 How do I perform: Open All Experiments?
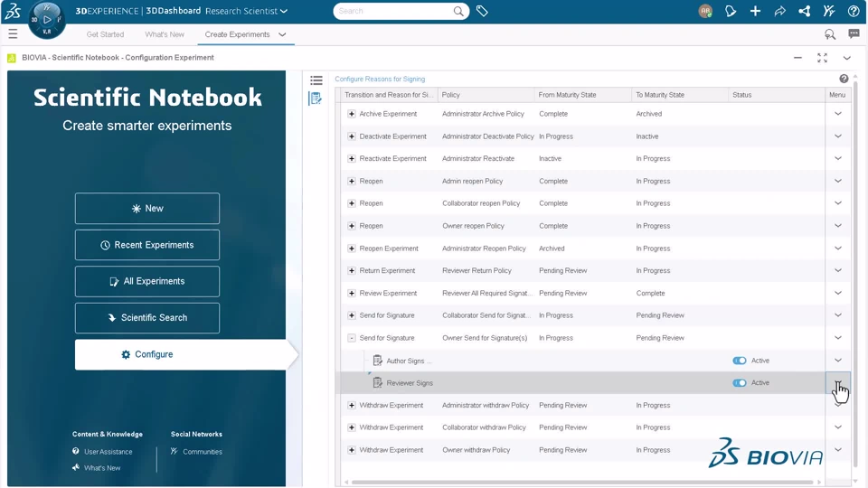click(x=147, y=281)
